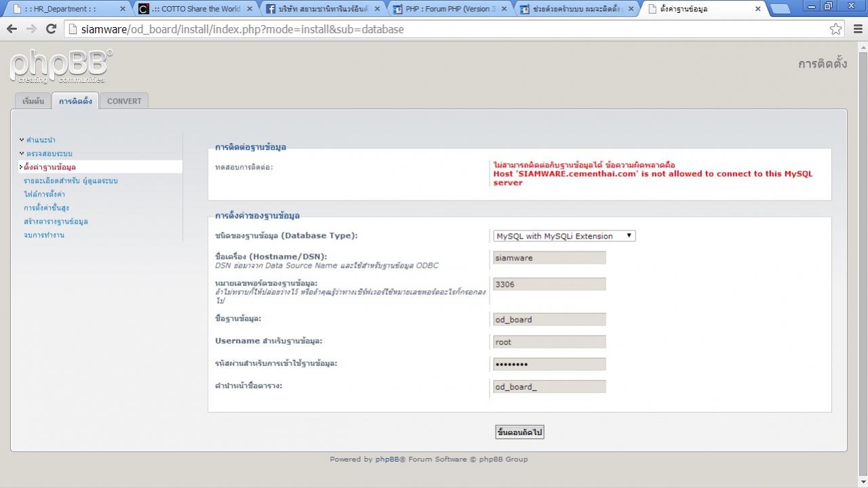Image resolution: width=868 pixels, height=488 pixels.
Task: Open the Database Type dropdown
Action: (x=564, y=236)
